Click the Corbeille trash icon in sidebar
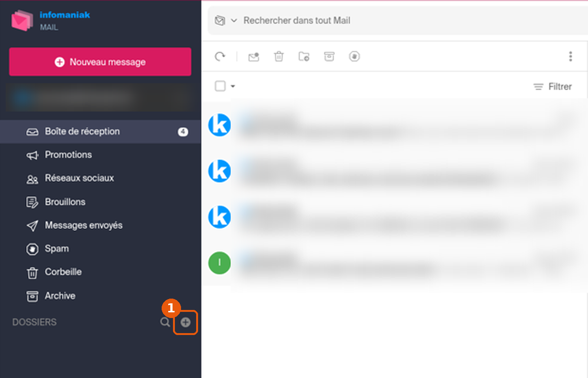The height and width of the screenshot is (378, 588). pos(32,273)
